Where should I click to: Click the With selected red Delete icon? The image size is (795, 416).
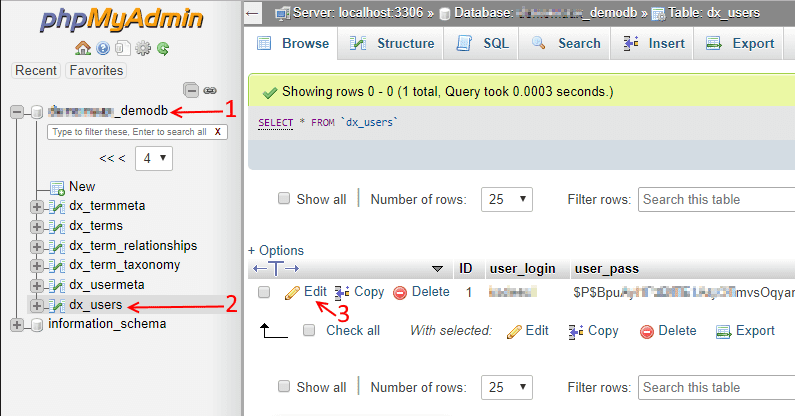(646, 332)
